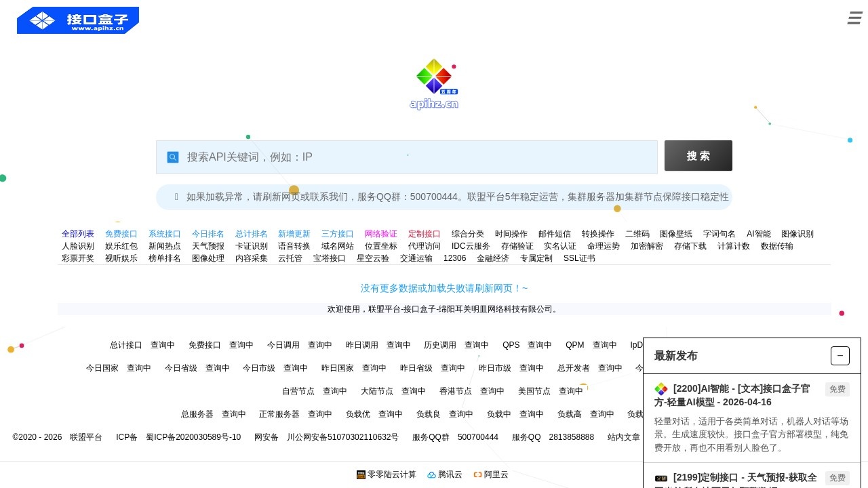Screen dimensions: 868x488
Task: Expand the 全部列表 category listing
Action: pyautogui.click(x=77, y=234)
